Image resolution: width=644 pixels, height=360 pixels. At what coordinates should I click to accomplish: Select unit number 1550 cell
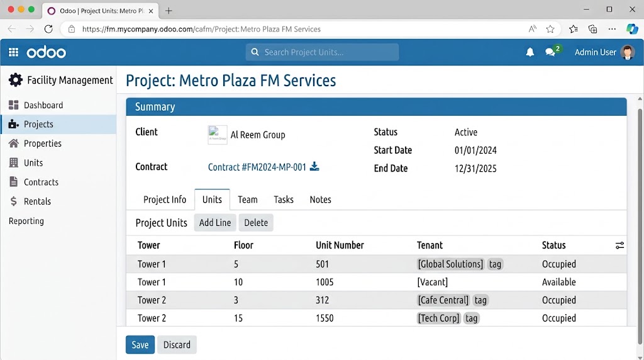pos(325,318)
